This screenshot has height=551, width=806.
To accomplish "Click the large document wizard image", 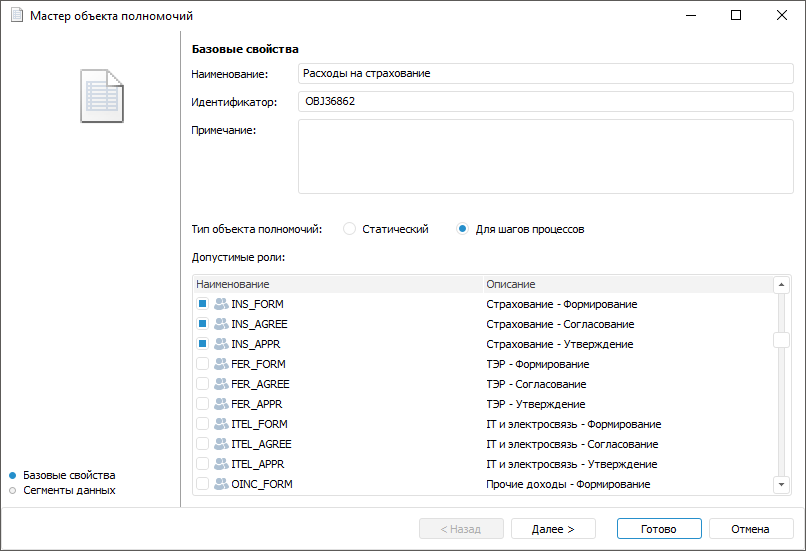I will 102,96.
